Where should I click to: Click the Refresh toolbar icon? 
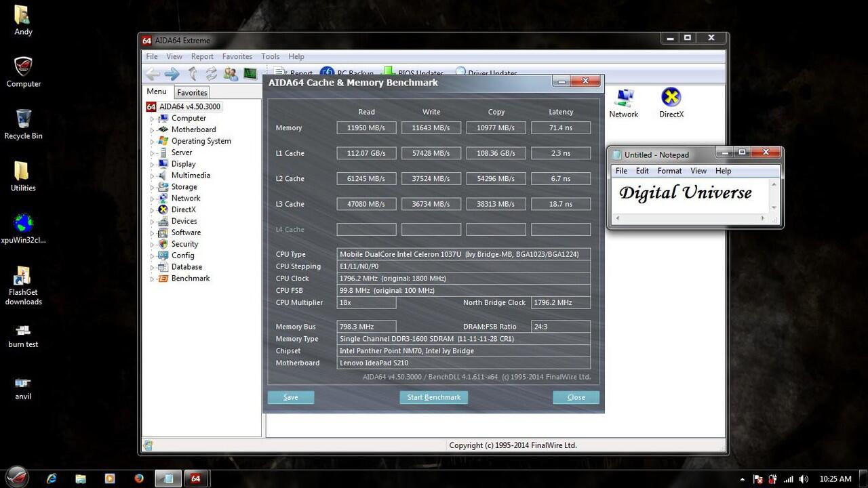coord(212,74)
